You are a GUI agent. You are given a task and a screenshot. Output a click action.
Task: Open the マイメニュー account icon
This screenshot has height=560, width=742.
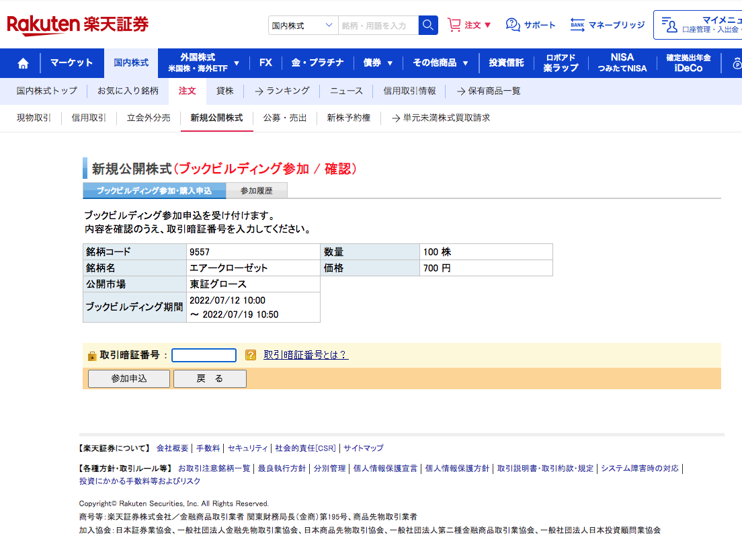(x=669, y=25)
